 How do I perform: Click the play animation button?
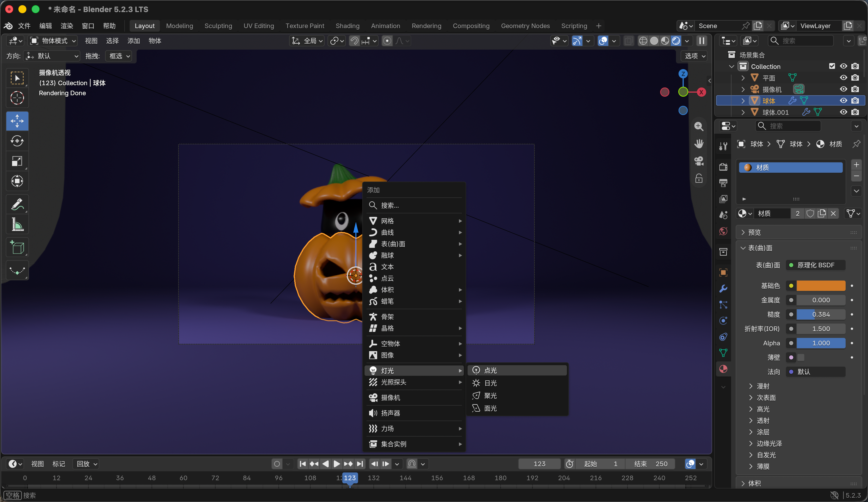[336, 464]
